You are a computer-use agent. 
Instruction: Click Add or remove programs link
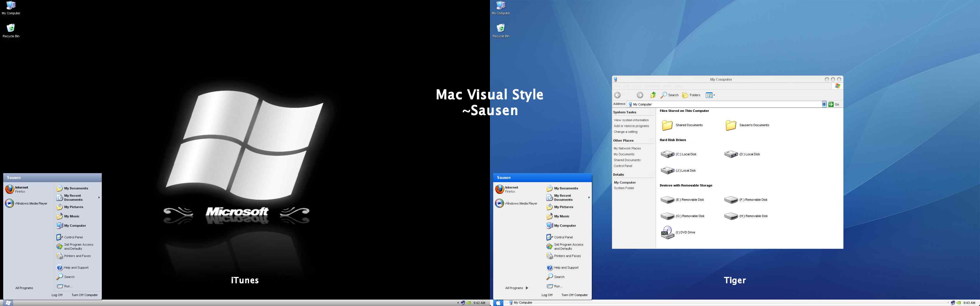631,126
